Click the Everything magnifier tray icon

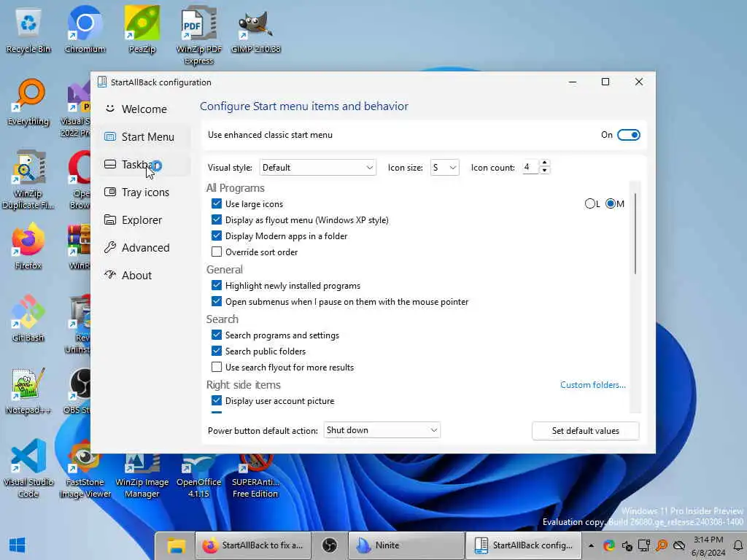pyautogui.click(x=661, y=545)
